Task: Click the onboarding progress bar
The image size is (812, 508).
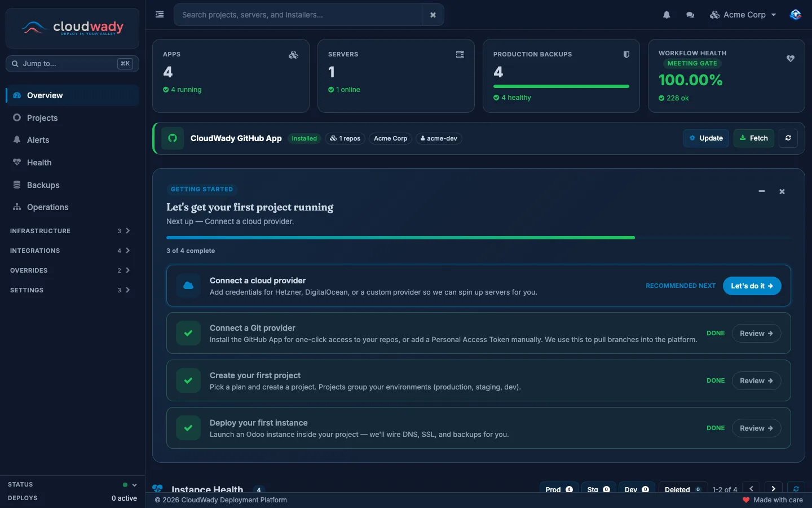Action: point(478,238)
